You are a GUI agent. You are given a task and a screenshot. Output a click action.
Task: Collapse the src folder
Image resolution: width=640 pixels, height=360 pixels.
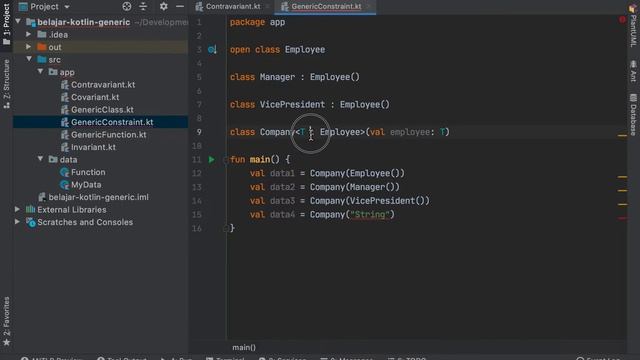click(x=29, y=59)
